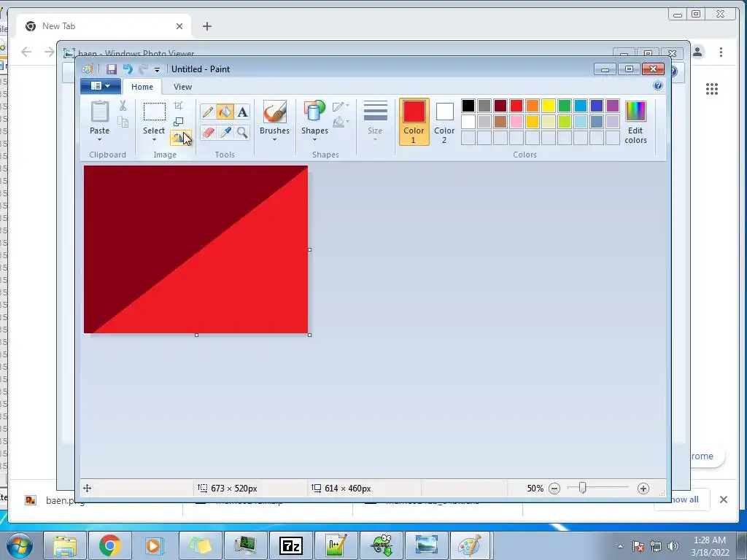The width and height of the screenshot is (747, 560).
Task: Go back in Chrome browser
Action: [26, 52]
